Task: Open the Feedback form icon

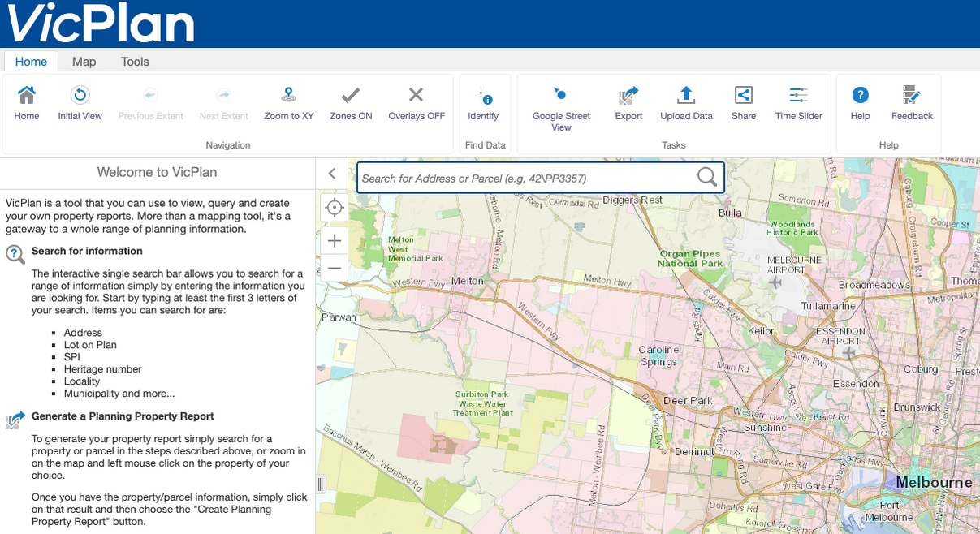Action: point(912,96)
